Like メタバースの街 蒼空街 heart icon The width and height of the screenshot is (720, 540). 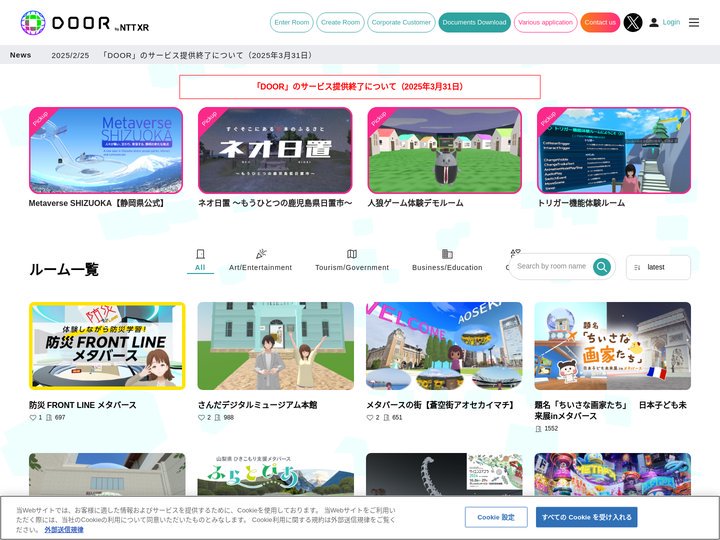(370, 417)
